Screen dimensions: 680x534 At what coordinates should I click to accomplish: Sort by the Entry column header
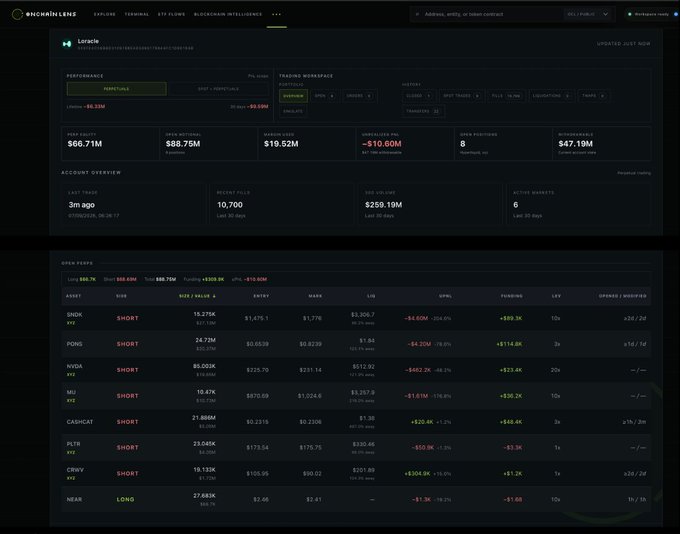click(261, 296)
